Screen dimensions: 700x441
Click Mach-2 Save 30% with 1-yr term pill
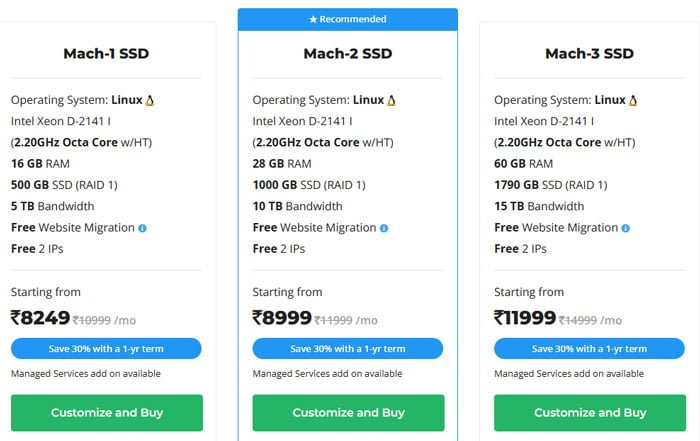pyautogui.click(x=348, y=349)
